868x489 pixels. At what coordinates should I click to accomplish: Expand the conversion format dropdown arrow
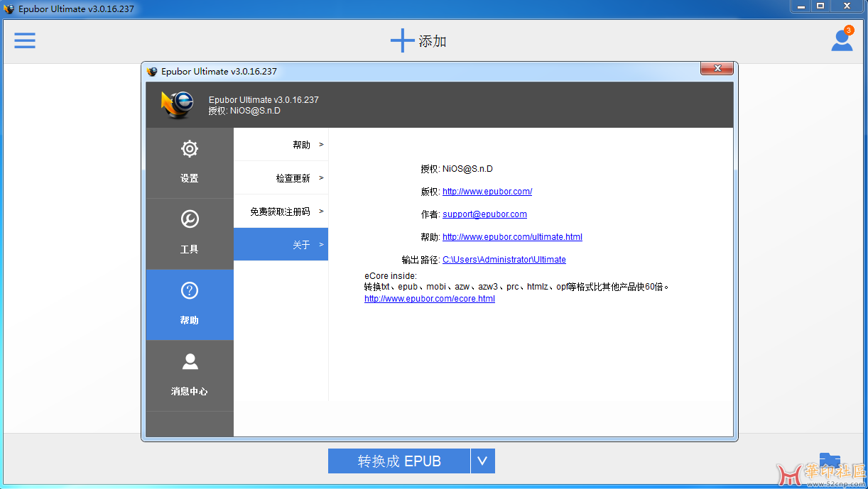(482, 461)
